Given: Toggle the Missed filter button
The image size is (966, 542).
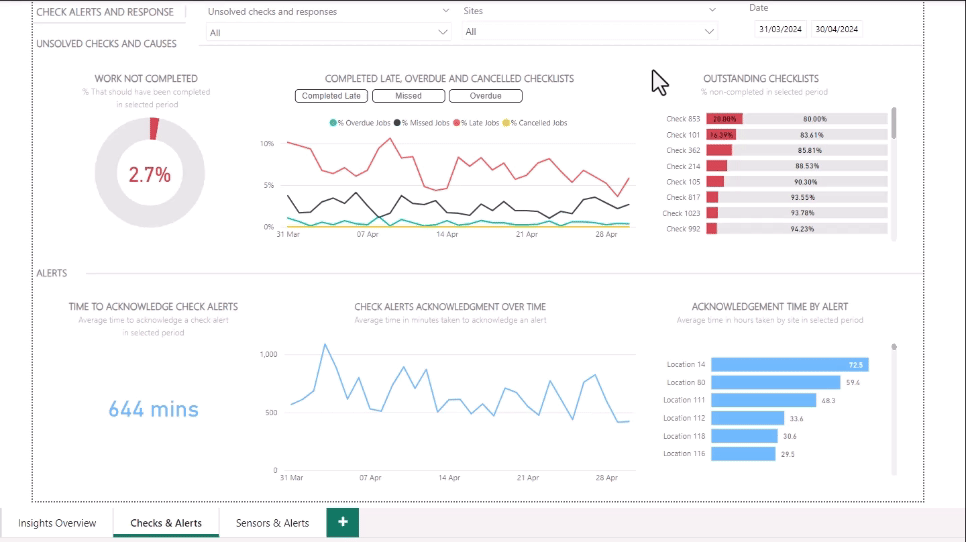Looking at the screenshot, I should (x=408, y=96).
